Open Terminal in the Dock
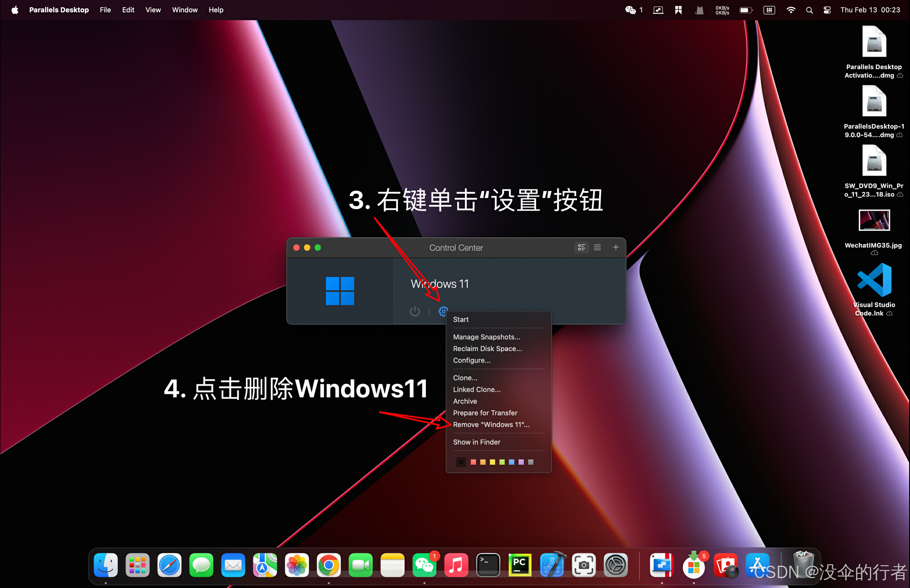Image resolution: width=910 pixels, height=588 pixels. click(488, 565)
